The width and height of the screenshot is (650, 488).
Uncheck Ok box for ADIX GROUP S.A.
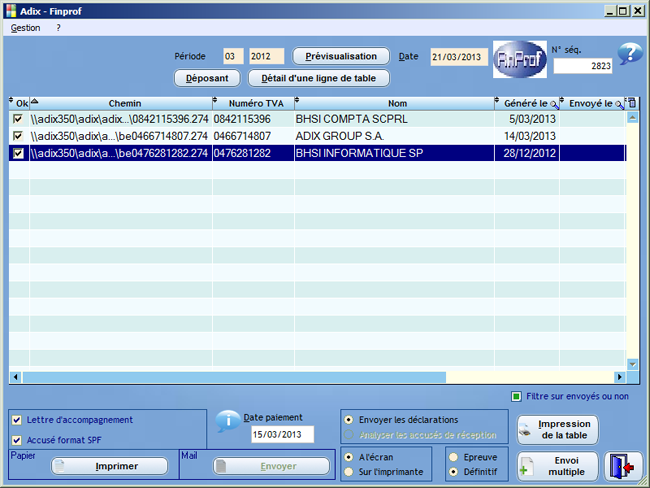[18, 136]
